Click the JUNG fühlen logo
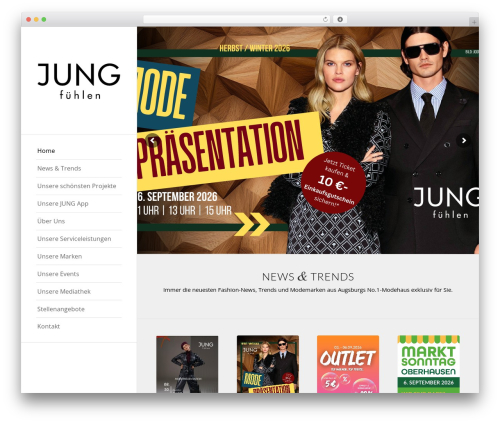The image size is (500, 423). pyautogui.click(x=79, y=81)
